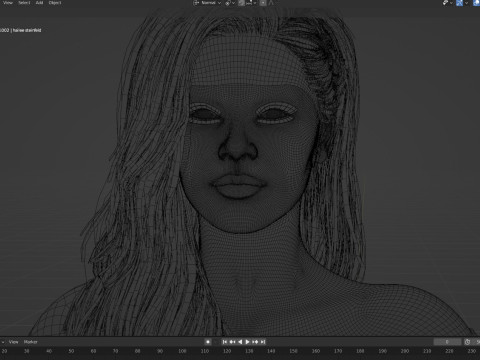Screen dimensions: 480x360
Task: Open the timeline View menu
Action: click(13, 342)
